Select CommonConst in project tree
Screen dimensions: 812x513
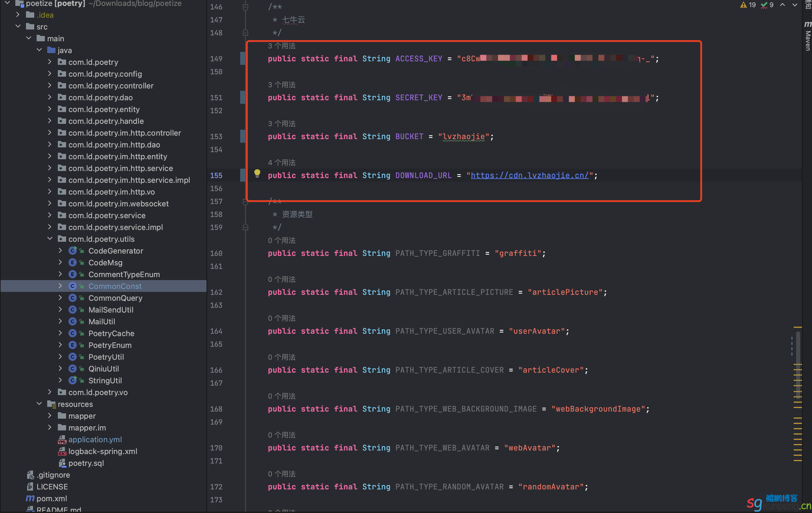115,286
